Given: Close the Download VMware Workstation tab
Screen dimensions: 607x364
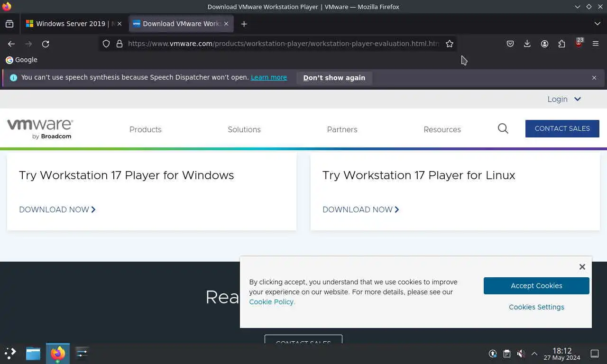Looking at the screenshot, I should click(226, 24).
